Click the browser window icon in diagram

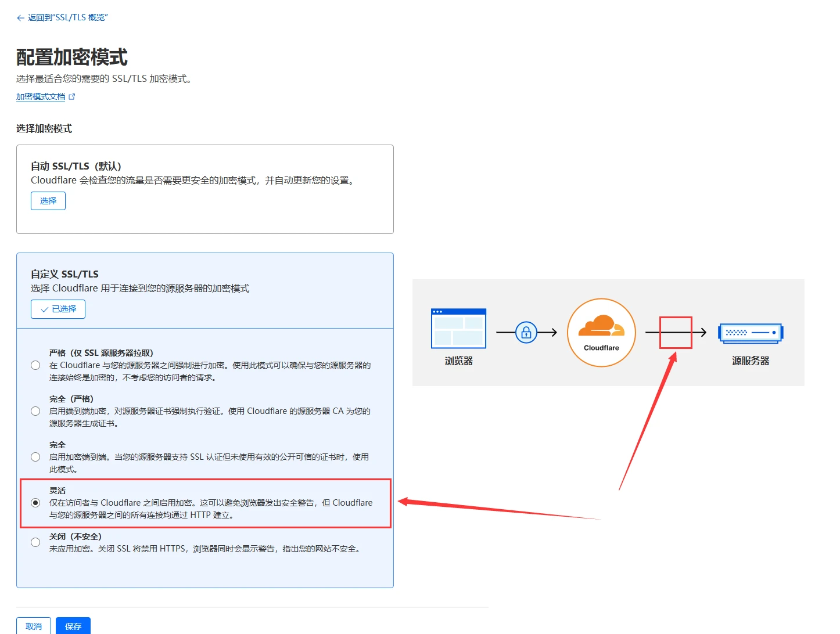[x=458, y=329]
